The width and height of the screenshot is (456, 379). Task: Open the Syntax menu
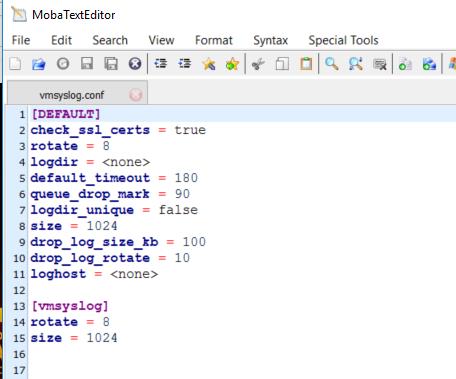270,41
